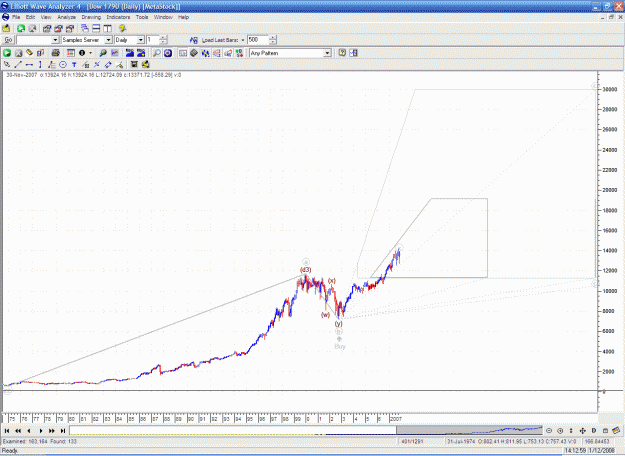Click the four-arrow pan icon

582,431
